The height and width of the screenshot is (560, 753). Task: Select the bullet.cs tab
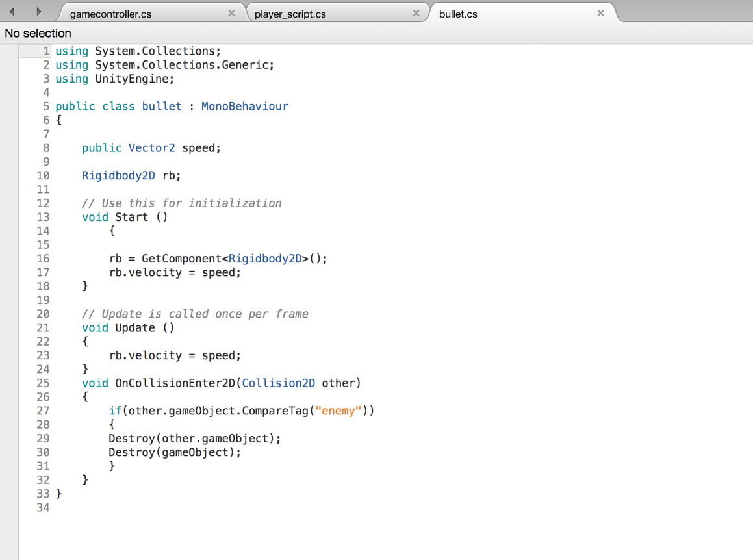click(458, 14)
